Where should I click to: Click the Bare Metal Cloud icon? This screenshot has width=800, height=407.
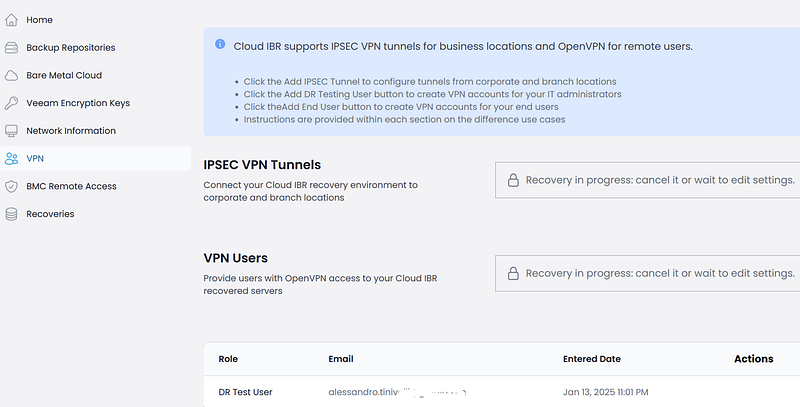(12, 75)
